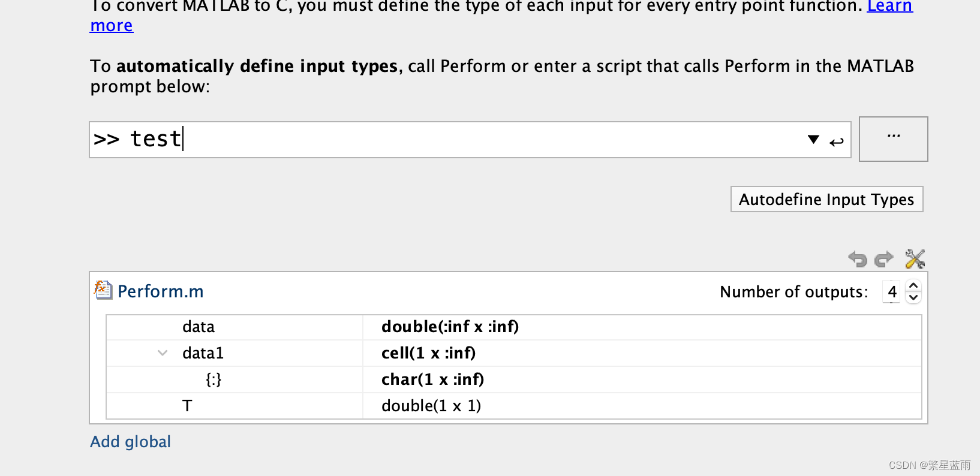980x476 pixels.
Task: Select the double(:inf x :inf) type for data
Action: (x=450, y=327)
